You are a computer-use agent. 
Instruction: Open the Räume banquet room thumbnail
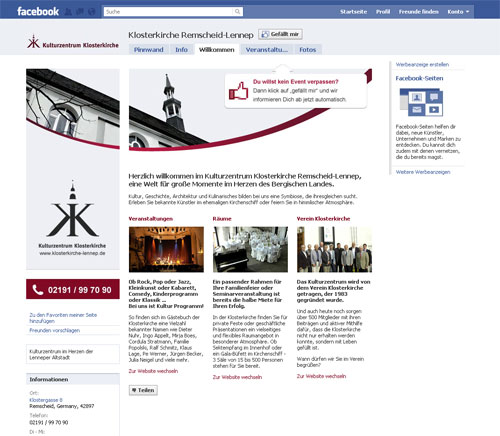(x=250, y=249)
